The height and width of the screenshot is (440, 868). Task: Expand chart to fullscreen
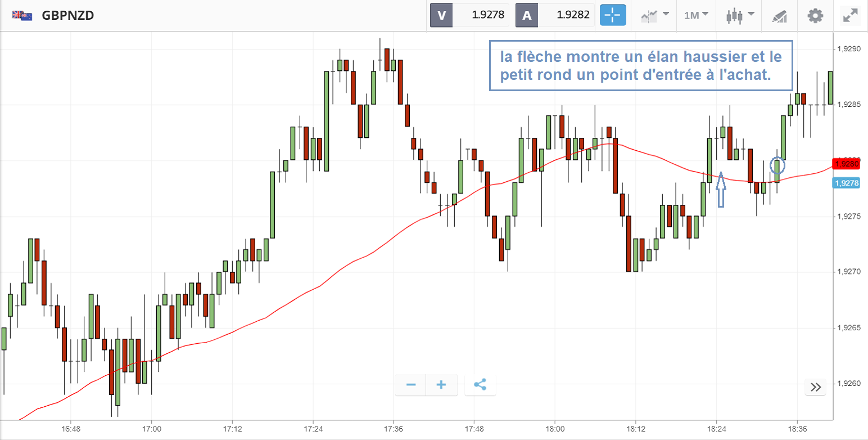pos(849,15)
